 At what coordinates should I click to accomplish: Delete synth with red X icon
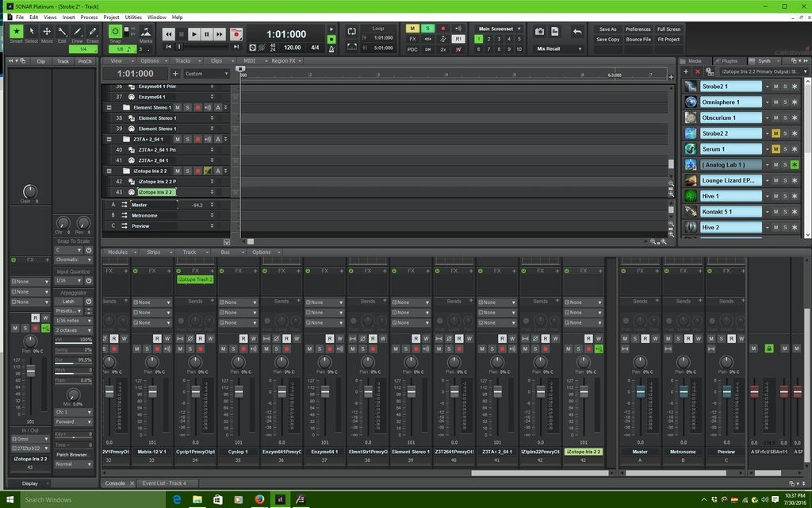(x=697, y=71)
